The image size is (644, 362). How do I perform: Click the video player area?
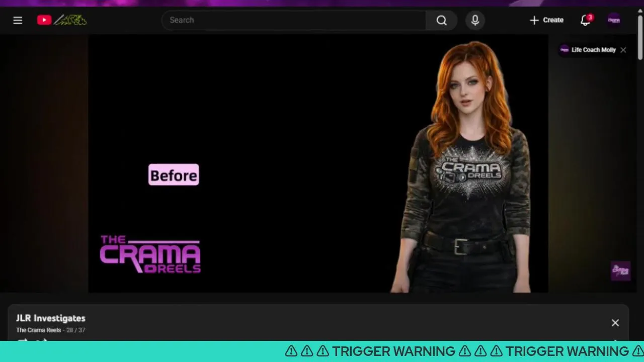(318, 163)
